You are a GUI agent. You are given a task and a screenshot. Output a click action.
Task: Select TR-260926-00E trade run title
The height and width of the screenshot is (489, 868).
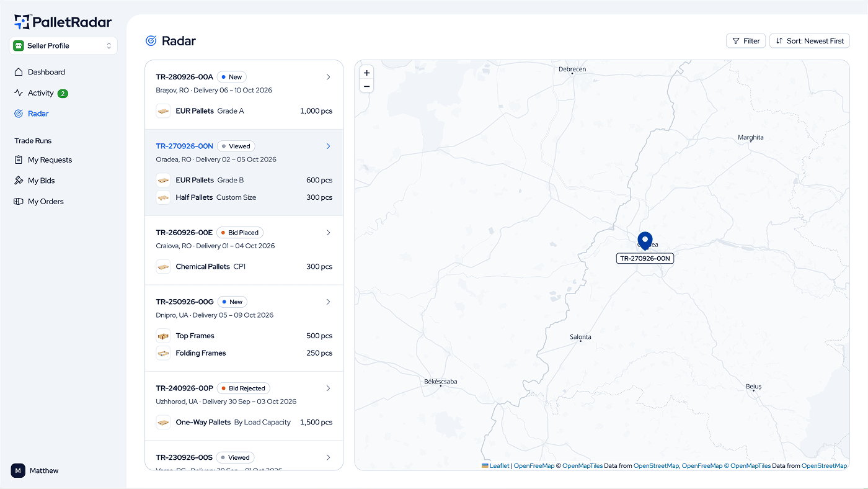tap(184, 233)
